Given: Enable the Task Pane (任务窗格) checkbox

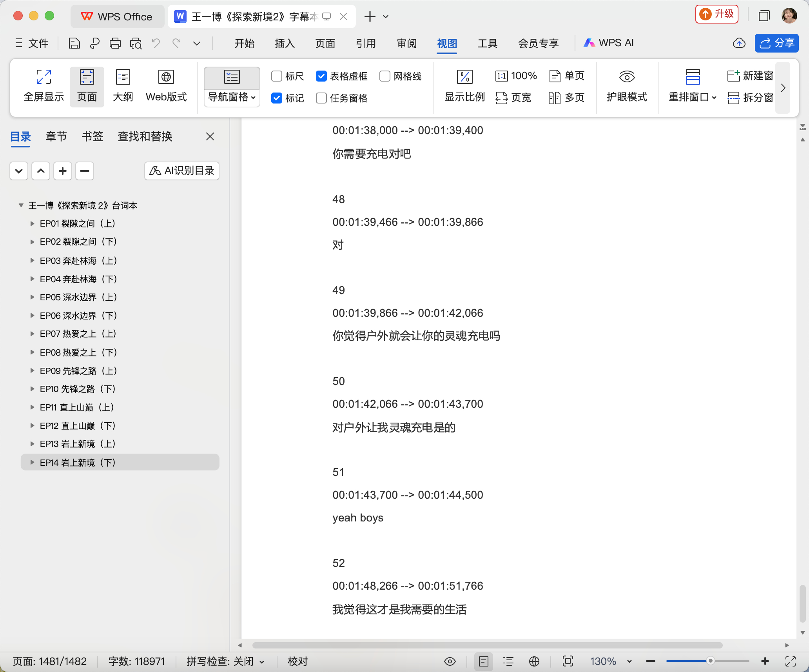Looking at the screenshot, I should coord(321,98).
